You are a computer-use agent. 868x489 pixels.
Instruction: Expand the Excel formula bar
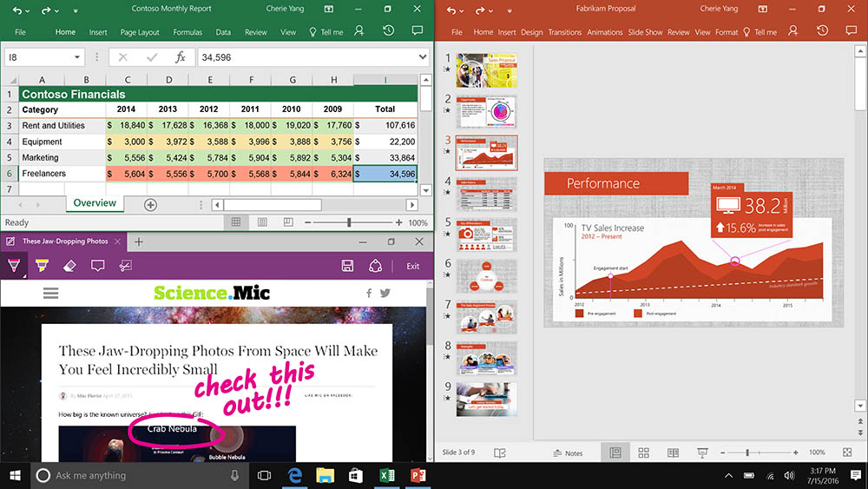pos(423,57)
